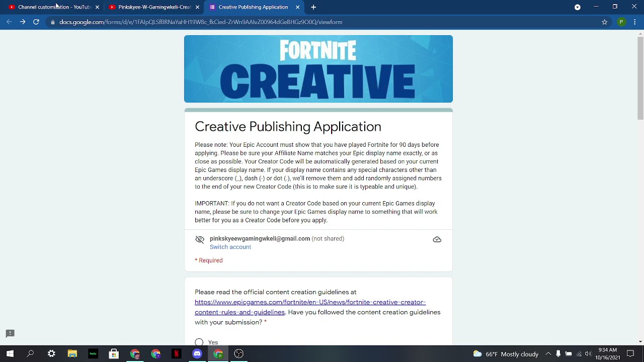The height and width of the screenshot is (362, 644).
Task: Open File Explorer from the taskbar
Action: [72, 354]
